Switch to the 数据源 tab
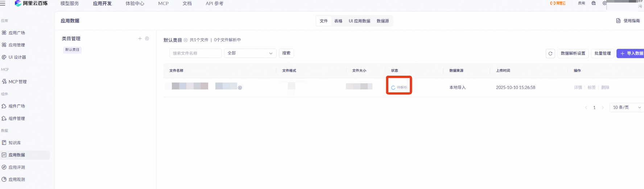This screenshot has width=644, height=189. [x=383, y=21]
